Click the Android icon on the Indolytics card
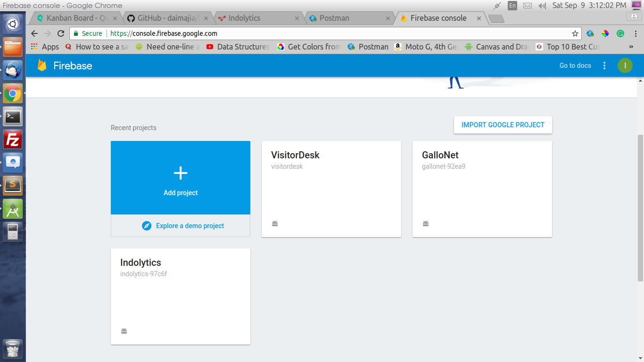Image resolution: width=644 pixels, height=362 pixels. pos(124,331)
